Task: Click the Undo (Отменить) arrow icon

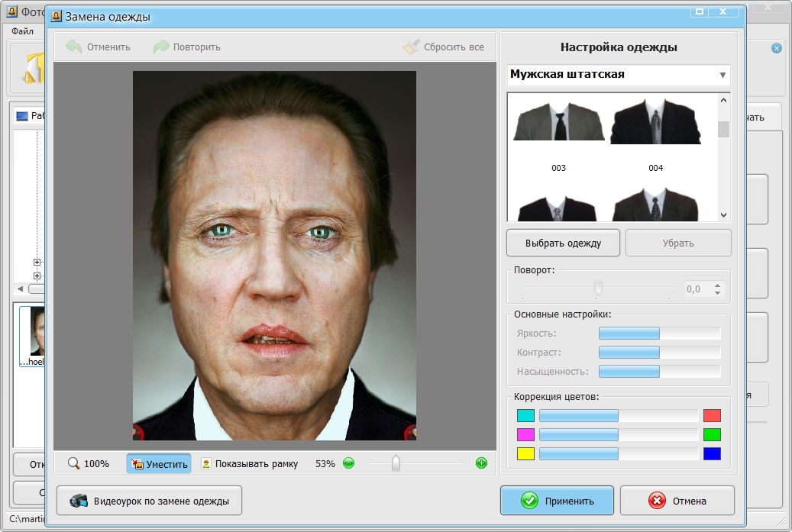Action: tap(74, 47)
